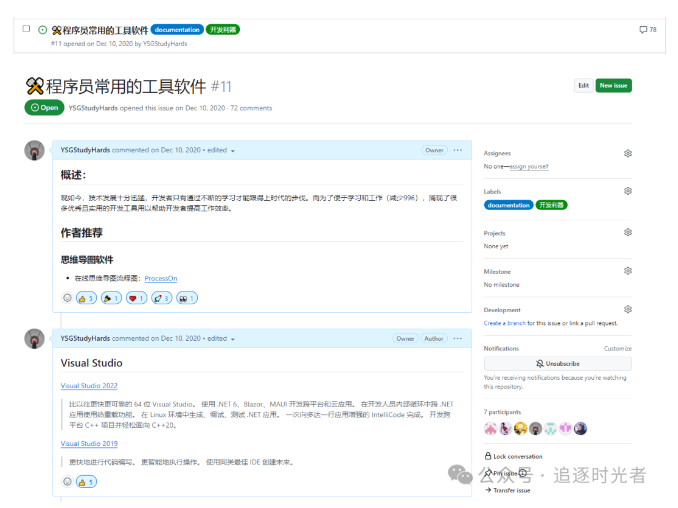Open the Development gear settings
678x508 pixels.
coord(628,309)
